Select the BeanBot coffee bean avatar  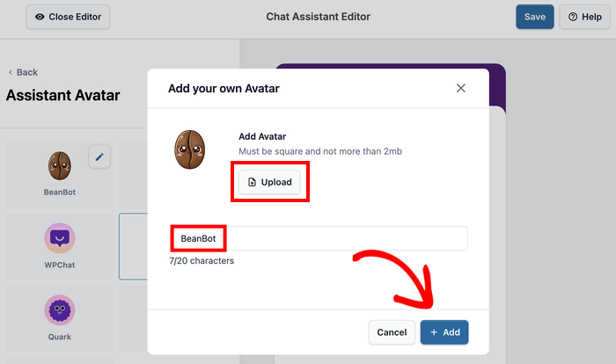coord(59,164)
